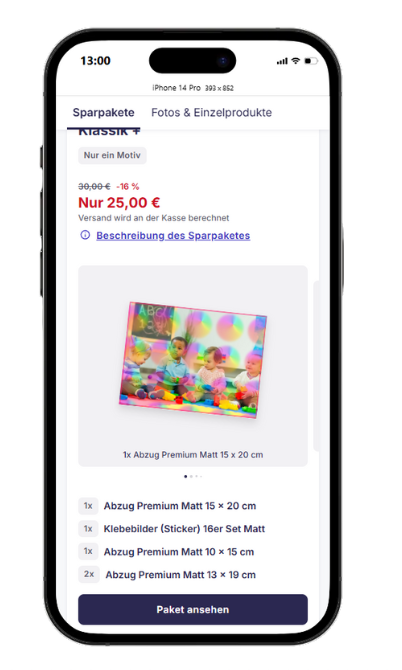Tap the battery icon in status bar
The height and width of the screenshot is (670, 402).
pos(311,61)
